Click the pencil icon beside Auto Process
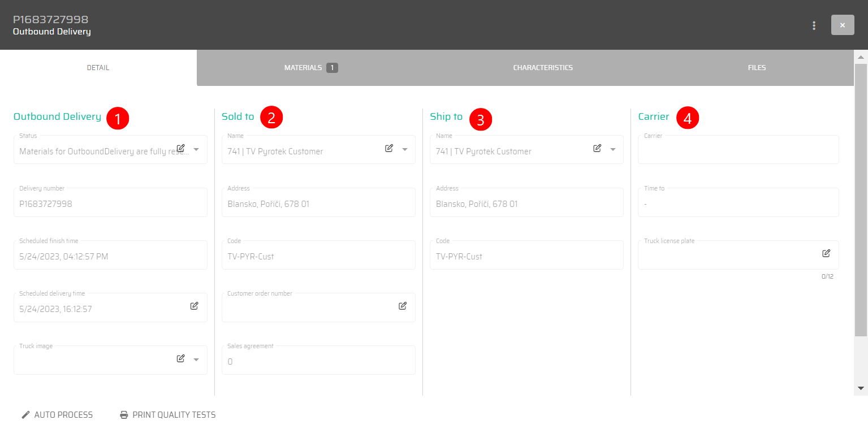This screenshot has height=433, width=868. pos(25,414)
